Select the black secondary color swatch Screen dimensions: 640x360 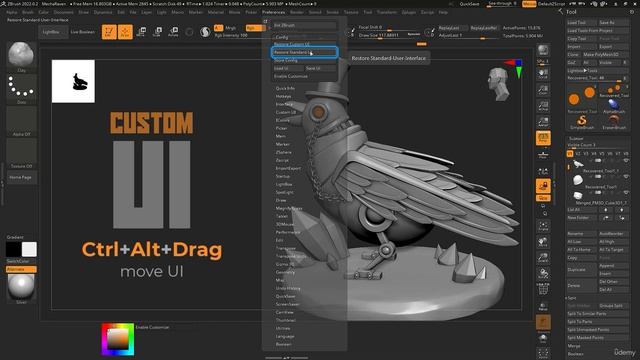tap(13, 249)
